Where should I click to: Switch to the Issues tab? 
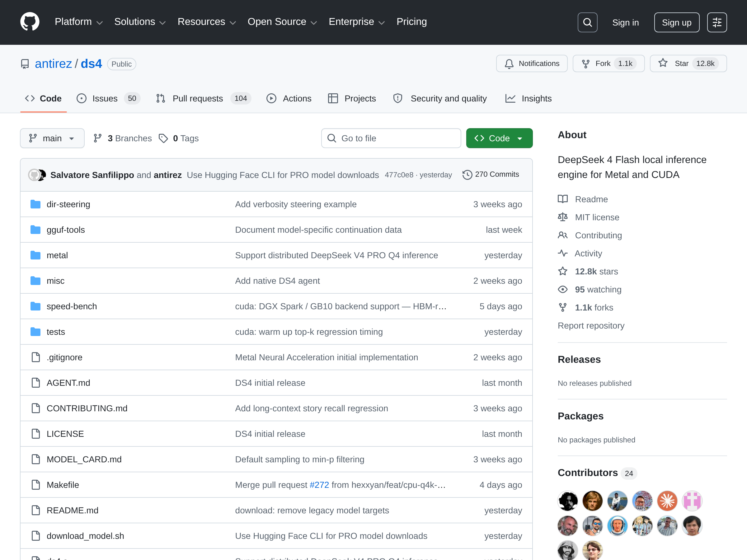pyautogui.click(x=108, y=99)
